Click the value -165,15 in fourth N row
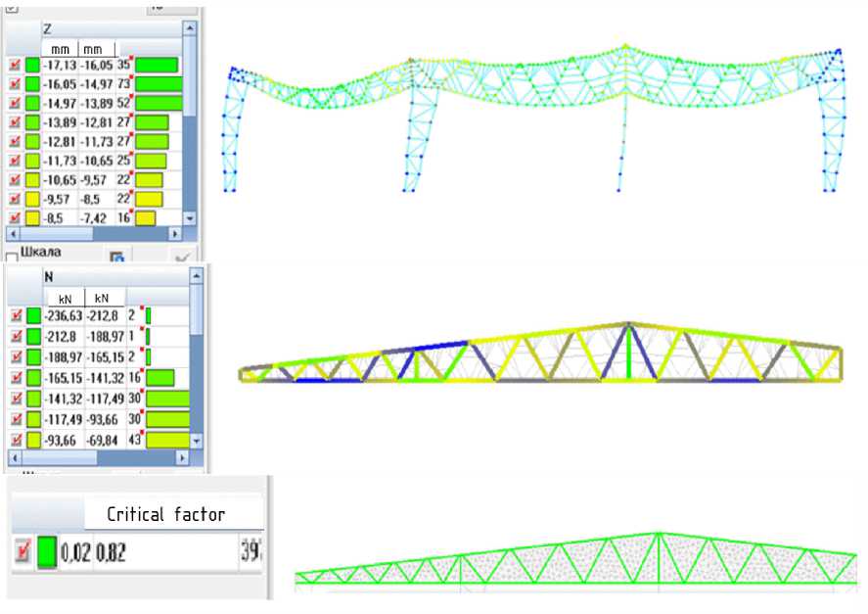The image size is (868, 614). point(63,378)
